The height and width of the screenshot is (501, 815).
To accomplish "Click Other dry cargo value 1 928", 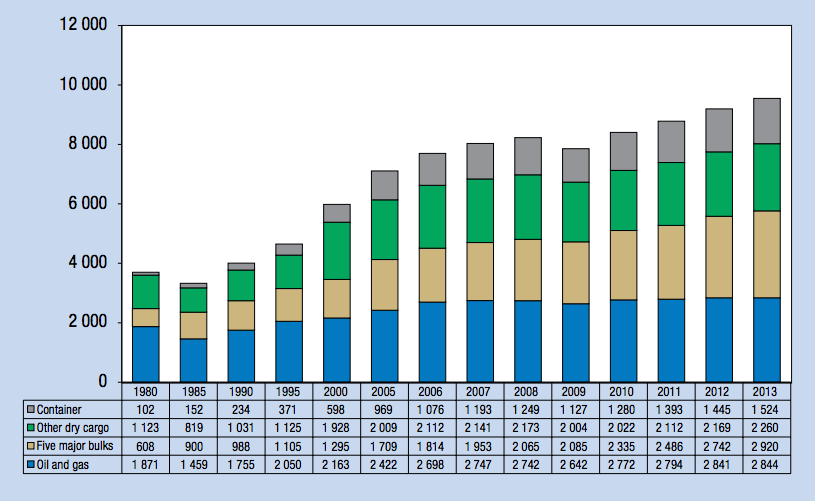I will [x=336, y=428].
